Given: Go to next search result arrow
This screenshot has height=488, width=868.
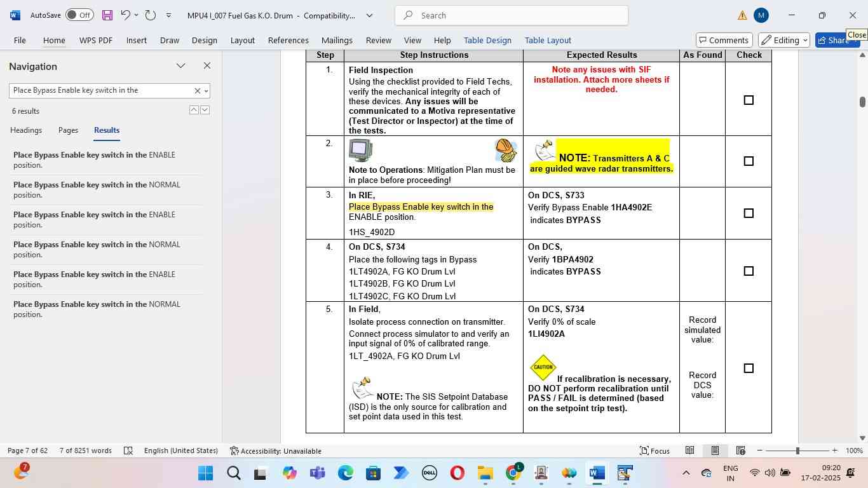Looking at the screenshot, I should tap(205, 110).
